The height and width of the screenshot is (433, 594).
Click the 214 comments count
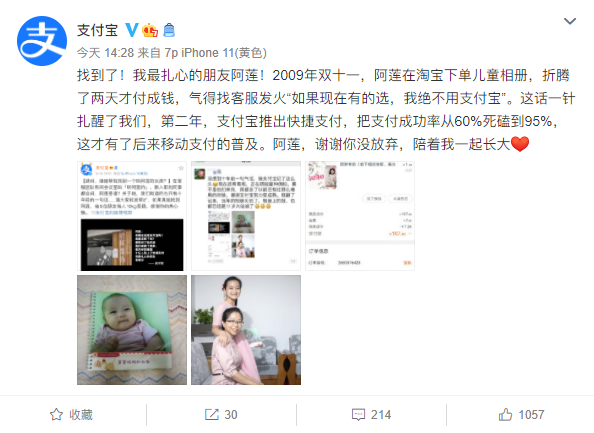click(381, 414)
